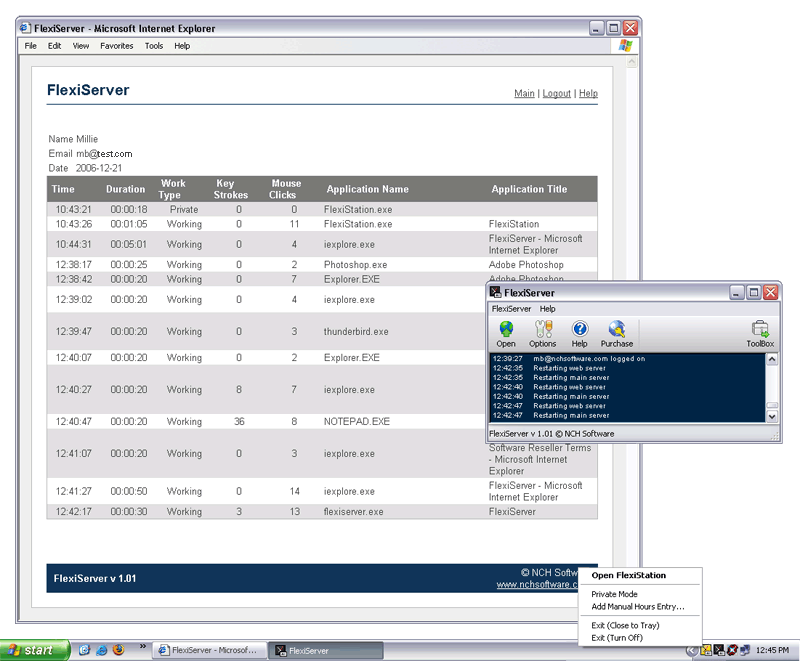Click the Open icon in FlexiServer toolbar

coord(506,333)
